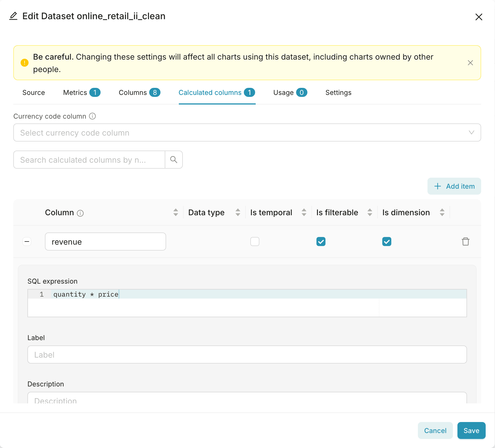Switch to the Source tab
This screenshot has height=448, width=495.
(x=34, y=93)
